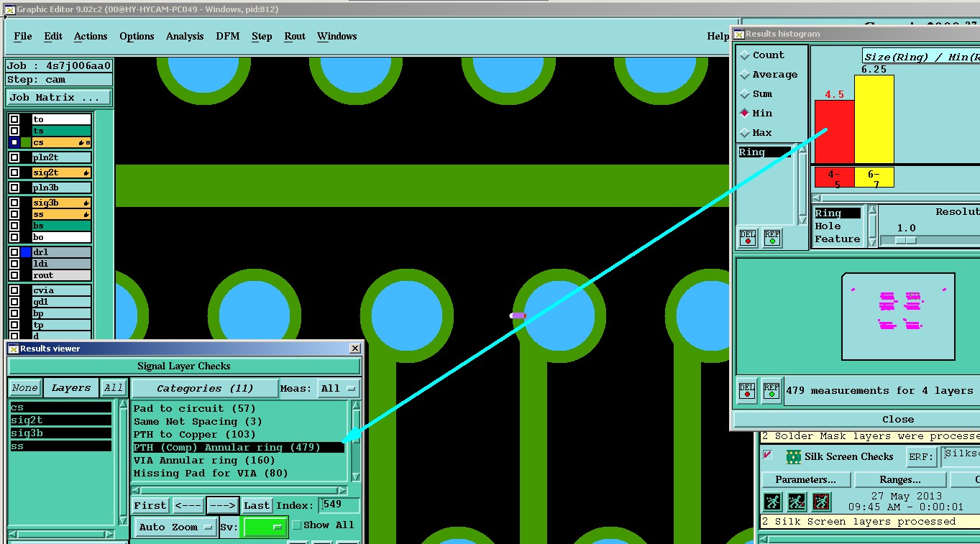Image resolution: width=980 pixels, height=544 pixels.
Task: Click hand icon on sig3b layer
Action: 86,203
